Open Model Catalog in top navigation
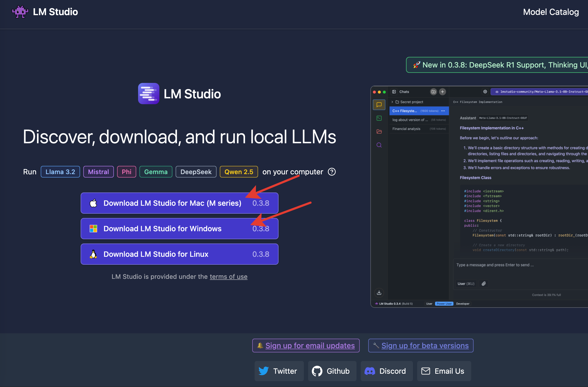 (551, 12)
